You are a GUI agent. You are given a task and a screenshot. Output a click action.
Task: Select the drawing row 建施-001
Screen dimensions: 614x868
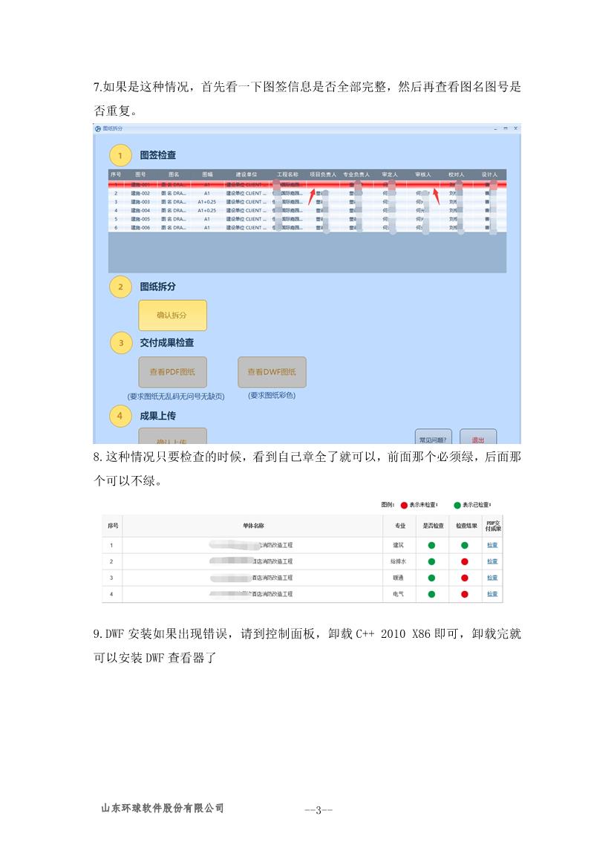click(307, 185)
